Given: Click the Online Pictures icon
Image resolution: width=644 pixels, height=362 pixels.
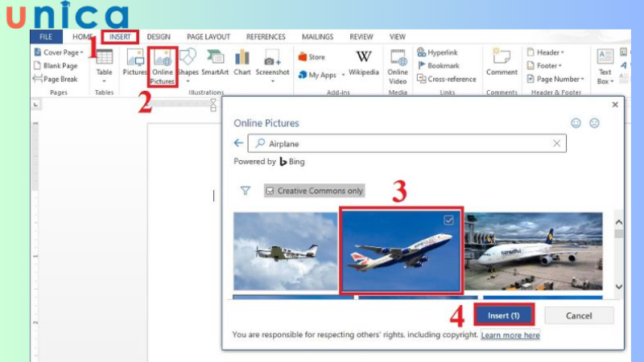Looking at the screenshot, I should click(163, 60).
